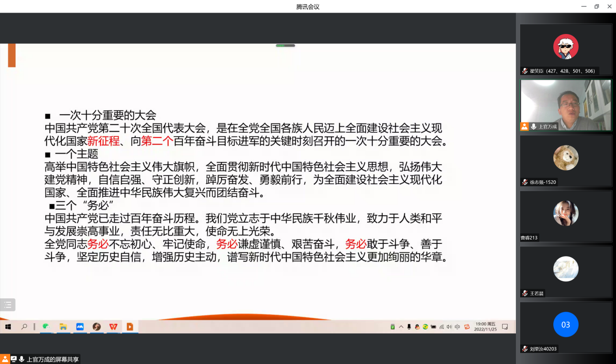
Task: Click the muted mic icon beside 徐志强-1520
Action: click(525, 182)
